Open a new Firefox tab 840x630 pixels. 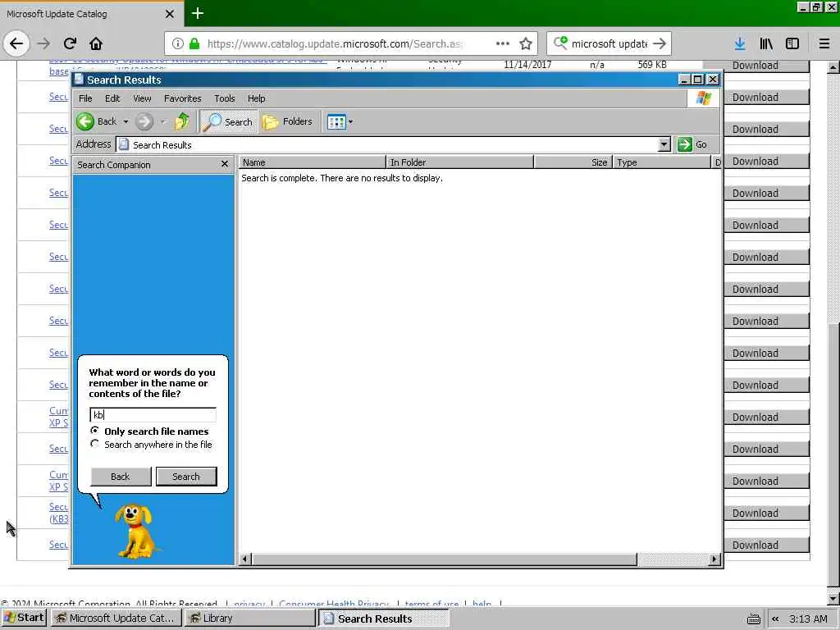[198, 13]
